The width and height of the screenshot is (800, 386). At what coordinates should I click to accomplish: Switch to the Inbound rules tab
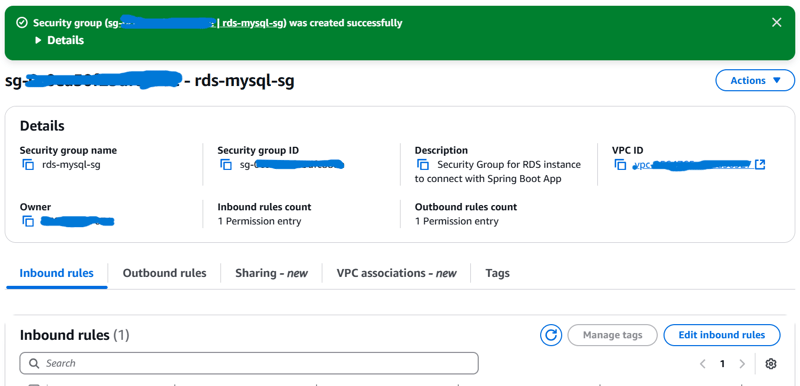click(x=57, y=273)
